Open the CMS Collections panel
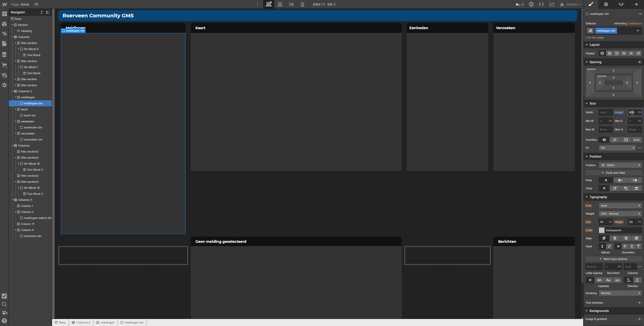The height and width of the screenshot is (326, 644). click(4, 54)
